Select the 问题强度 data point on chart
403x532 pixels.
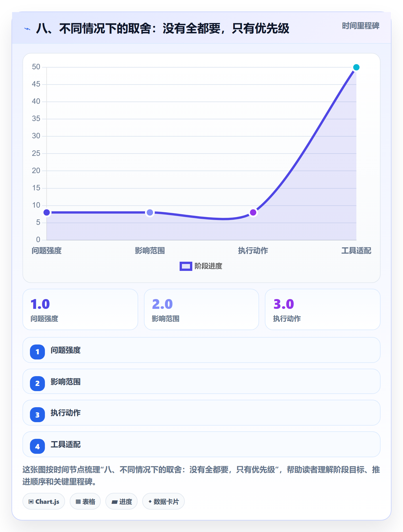pyautogui.click(x=47, y=213)
